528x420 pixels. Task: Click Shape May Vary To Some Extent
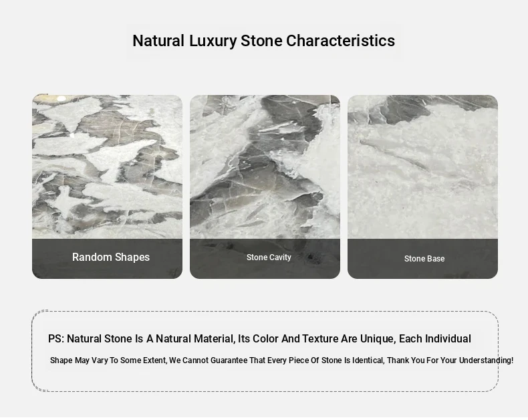[108, 360]
